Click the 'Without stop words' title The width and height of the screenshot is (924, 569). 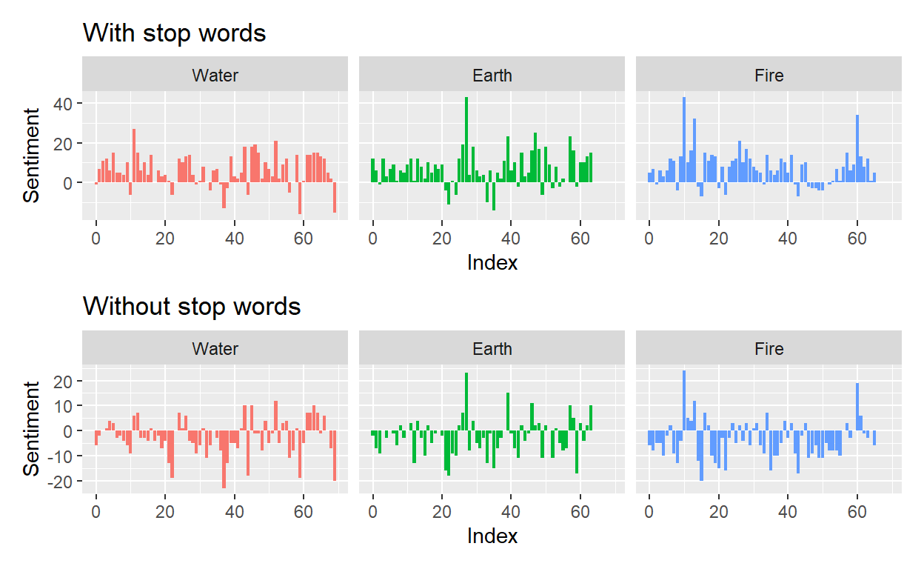tap(192, 306)
